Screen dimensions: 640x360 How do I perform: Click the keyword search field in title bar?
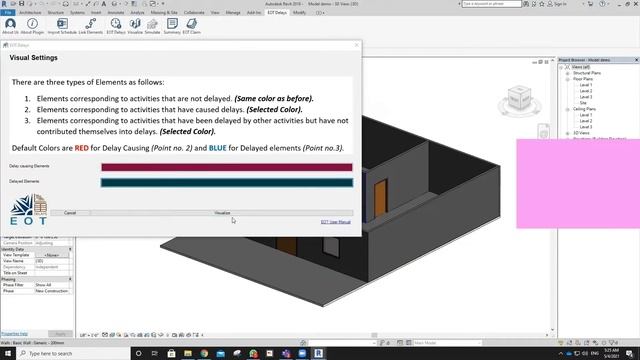(491, 4)
